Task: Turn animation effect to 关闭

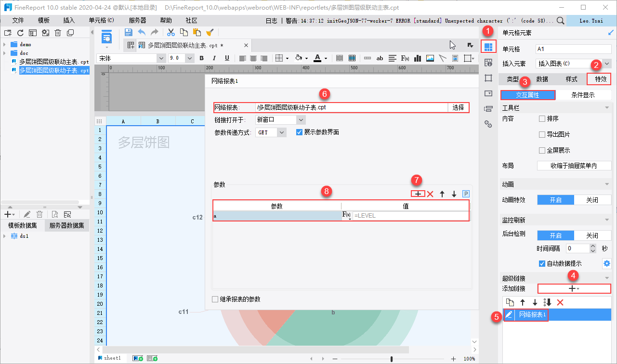Action: (x=592, y=200)
